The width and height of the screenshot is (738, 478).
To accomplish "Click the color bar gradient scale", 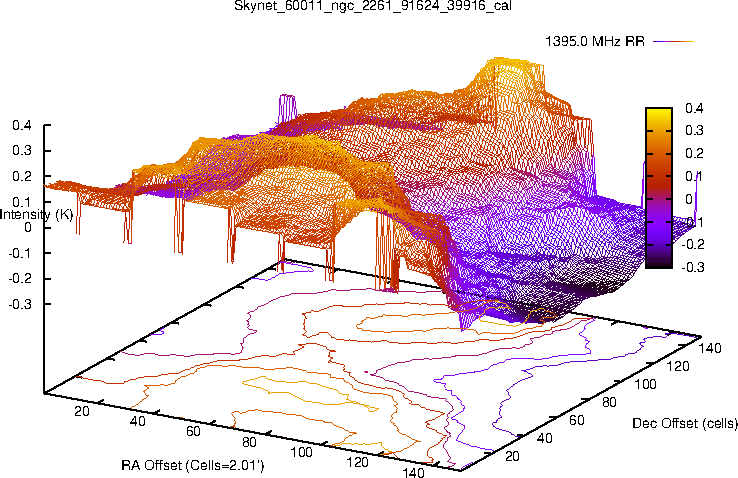I will 658,188.
